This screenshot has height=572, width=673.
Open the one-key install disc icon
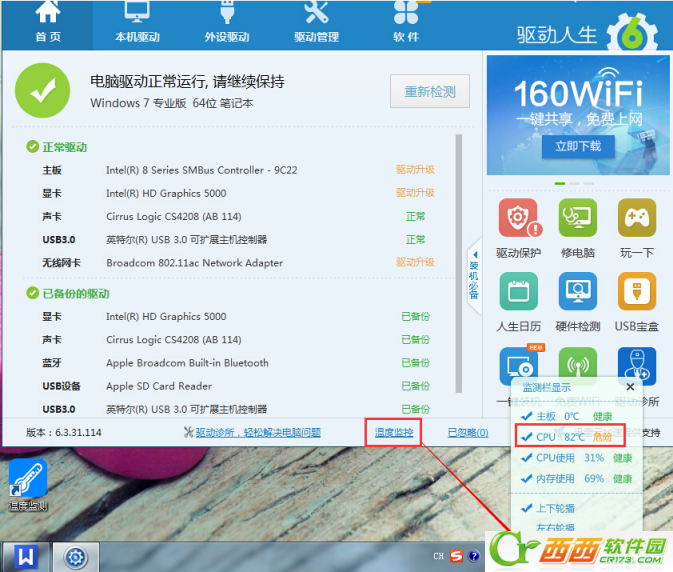(x=519, y=366)
